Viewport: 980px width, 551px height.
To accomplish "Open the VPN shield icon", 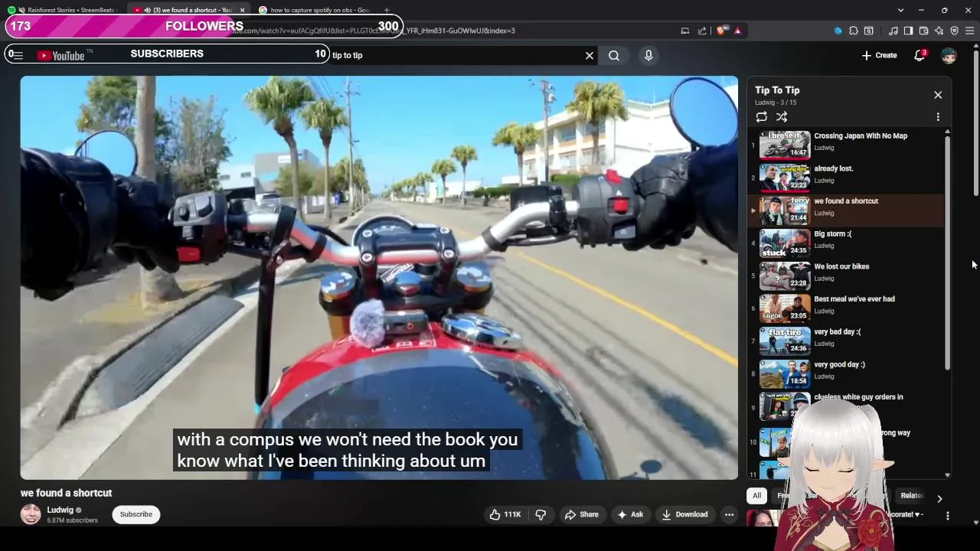I will point(954,31).
